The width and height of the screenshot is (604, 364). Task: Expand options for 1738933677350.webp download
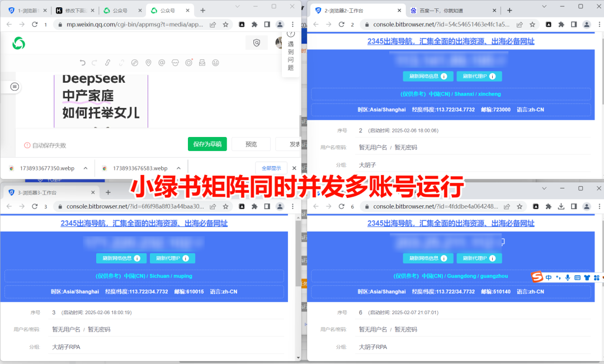[86, 168]
